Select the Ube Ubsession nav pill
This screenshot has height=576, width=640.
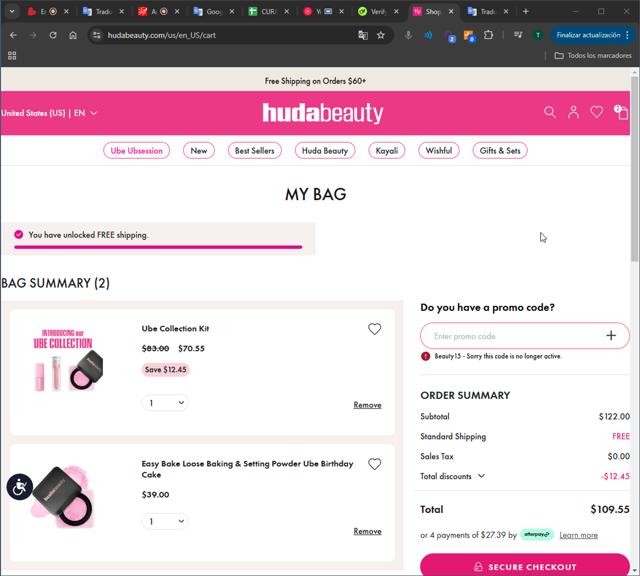click(136, 151)
